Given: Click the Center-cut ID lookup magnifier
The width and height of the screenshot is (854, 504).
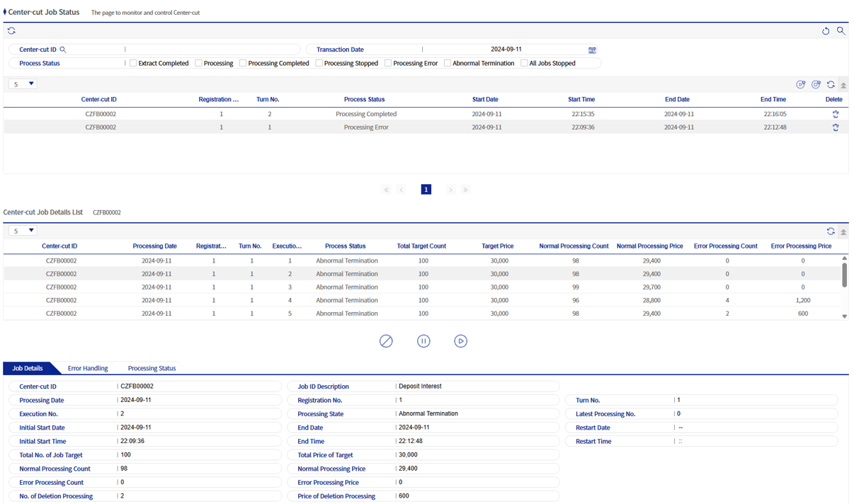Looking at the screenshot, I should [63, 50].
